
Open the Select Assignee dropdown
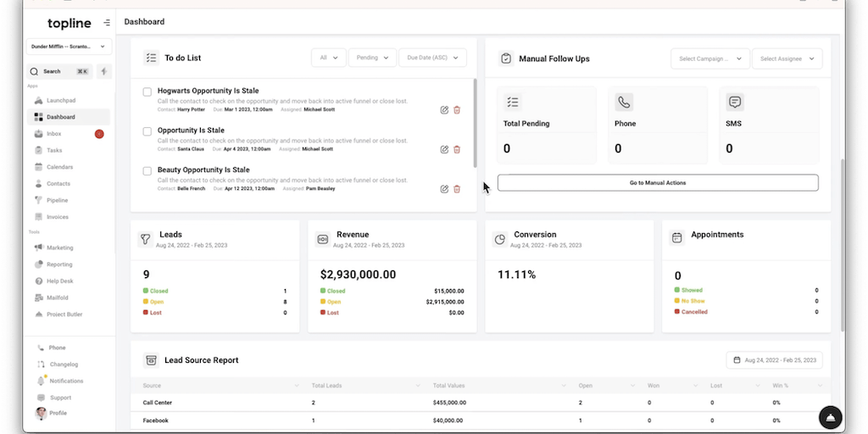click(x=786, y=58)
